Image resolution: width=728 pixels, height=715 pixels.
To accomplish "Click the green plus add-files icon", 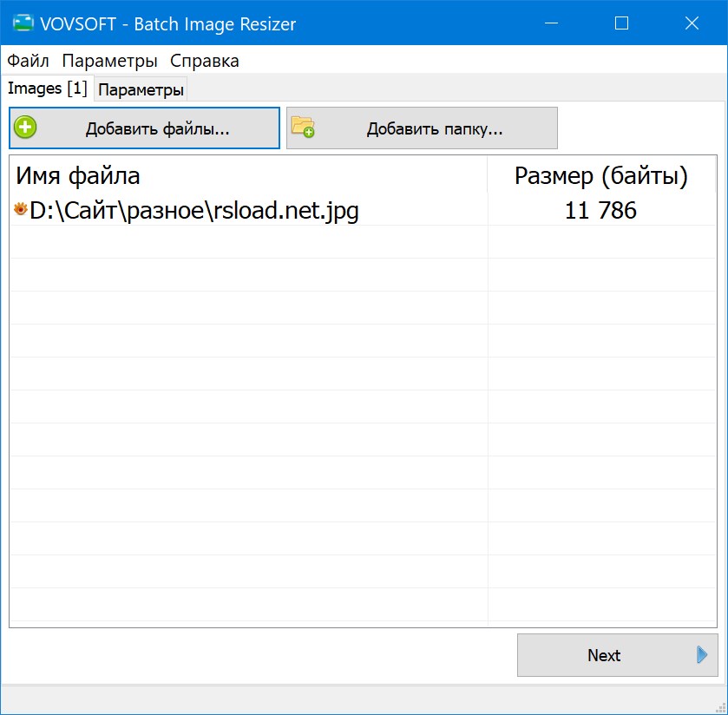I will click(x=25, y=128).
